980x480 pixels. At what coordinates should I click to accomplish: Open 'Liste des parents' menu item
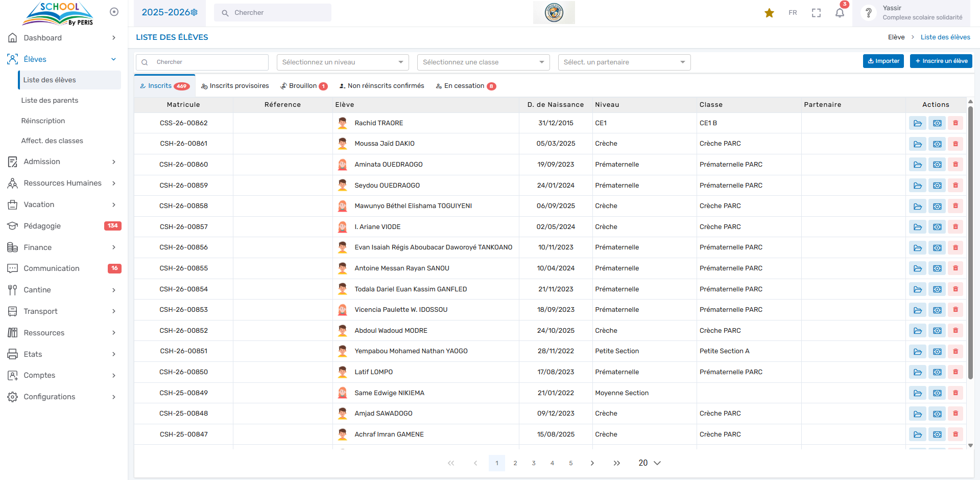coord(50,100)
